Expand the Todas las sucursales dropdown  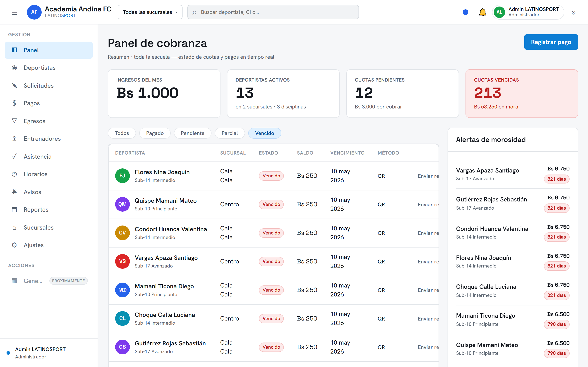click(x=150, y=12)
